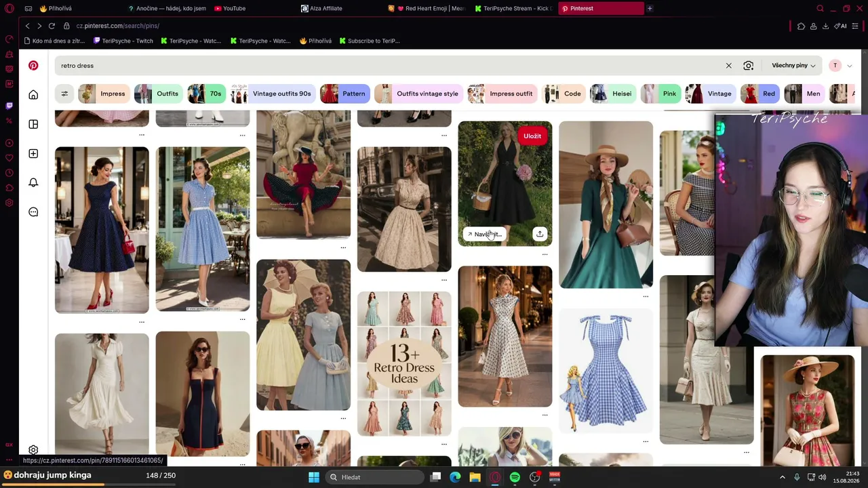Open a new browser tab
The height and width of the screenshot is (488, 868).
coord(650,9)
